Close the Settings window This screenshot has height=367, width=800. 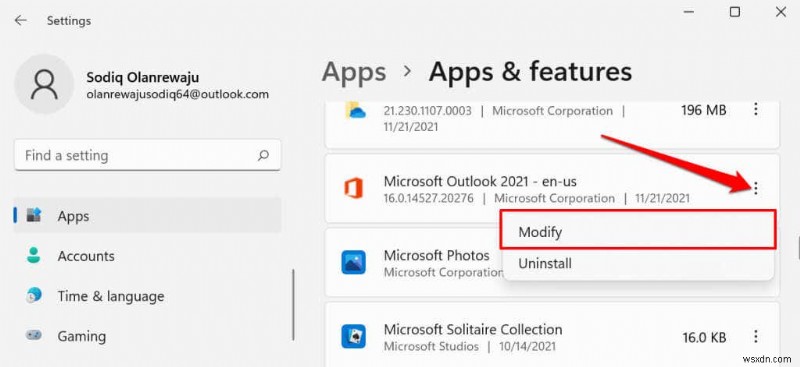point(781,12)
